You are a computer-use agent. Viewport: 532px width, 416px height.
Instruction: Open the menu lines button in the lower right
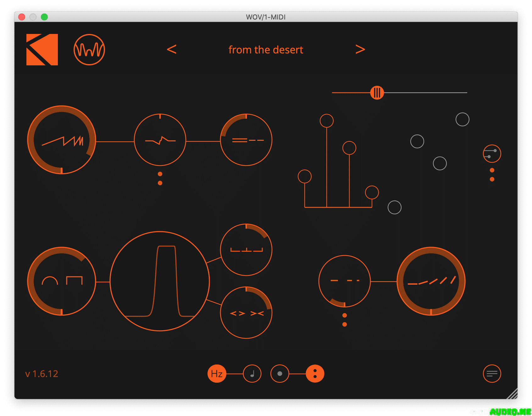point(492,374)
